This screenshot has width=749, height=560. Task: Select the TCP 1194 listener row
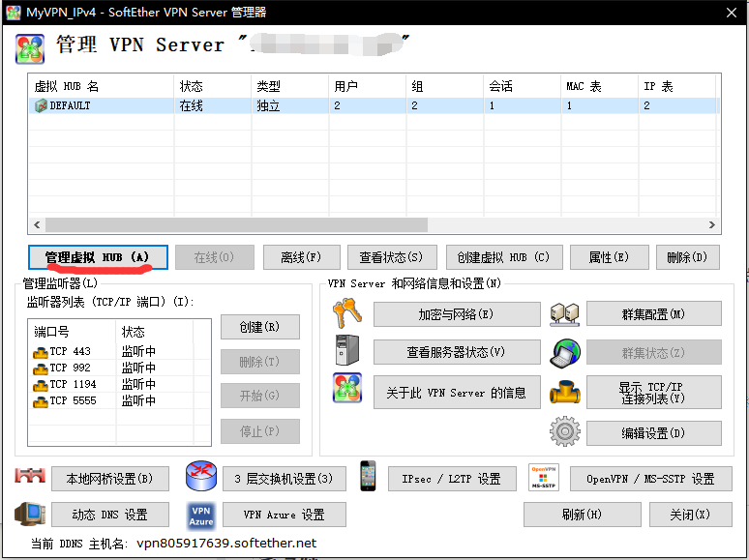click(119, 384)
